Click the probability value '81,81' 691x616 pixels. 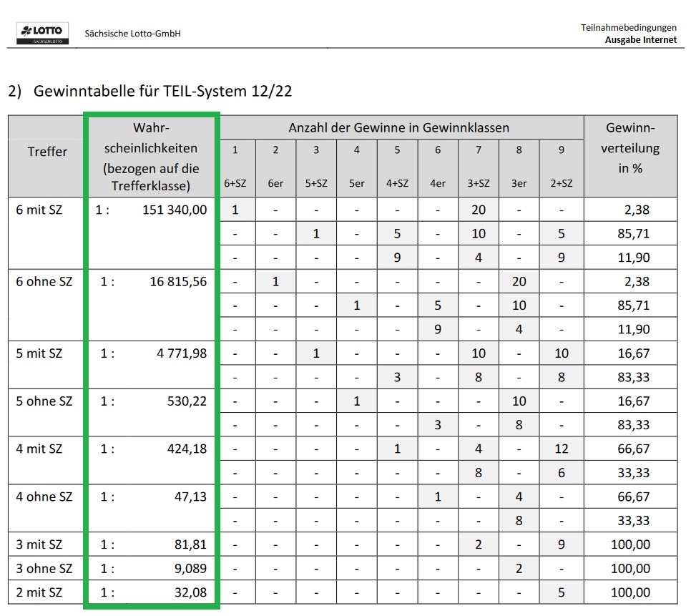click(191, 544)
